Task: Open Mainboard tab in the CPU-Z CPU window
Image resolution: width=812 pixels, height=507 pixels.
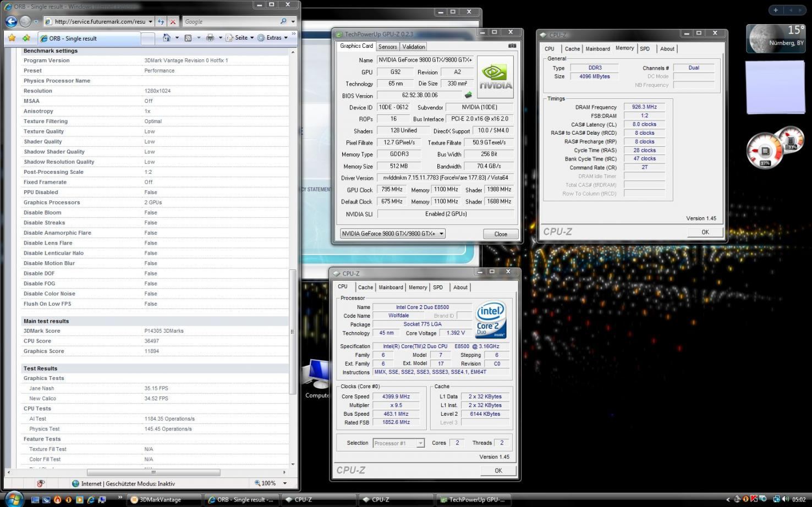Action: click(x=391, y=287)
